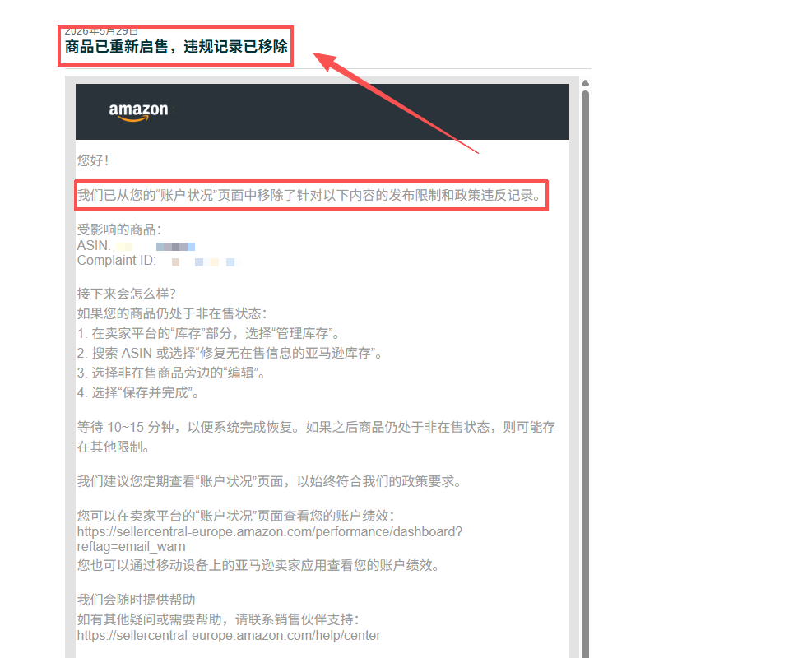Click the scrollbar up arrow
The image size is (812, 658).
(585, 83)
